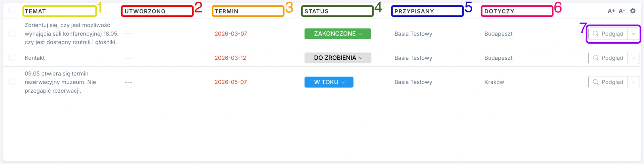Select all rows with header checkbox
Screen dimensions: 644x164
pyautogui.click(x=13, y=10)
